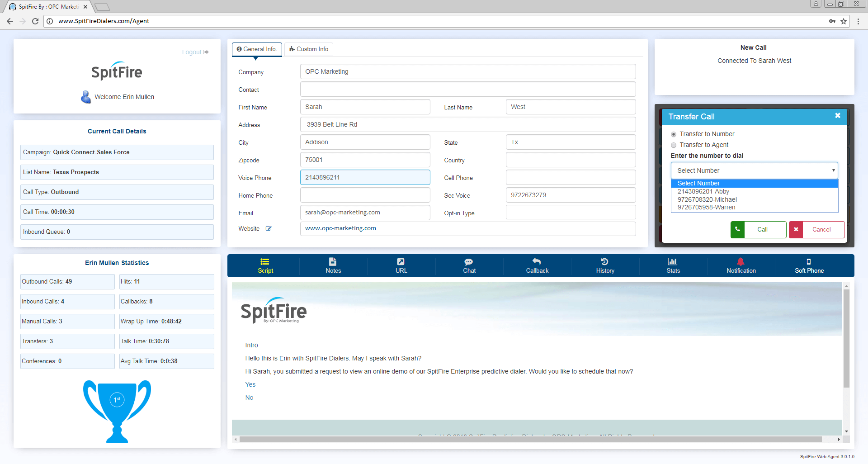Click the Soft Phone icon
868x464 pixels.
(x=809, y=261)
